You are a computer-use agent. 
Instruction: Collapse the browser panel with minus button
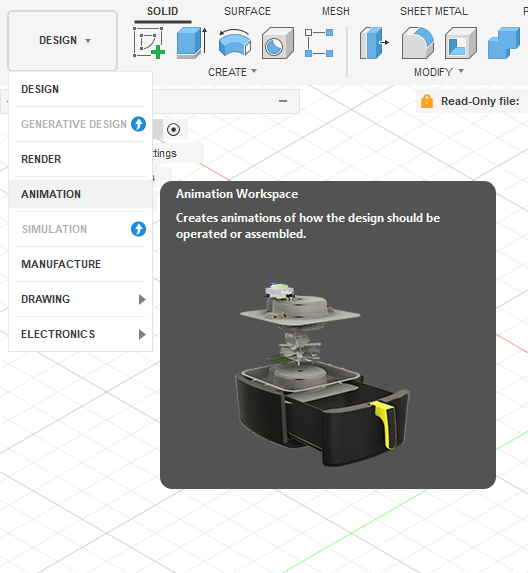tap(283, 101)
